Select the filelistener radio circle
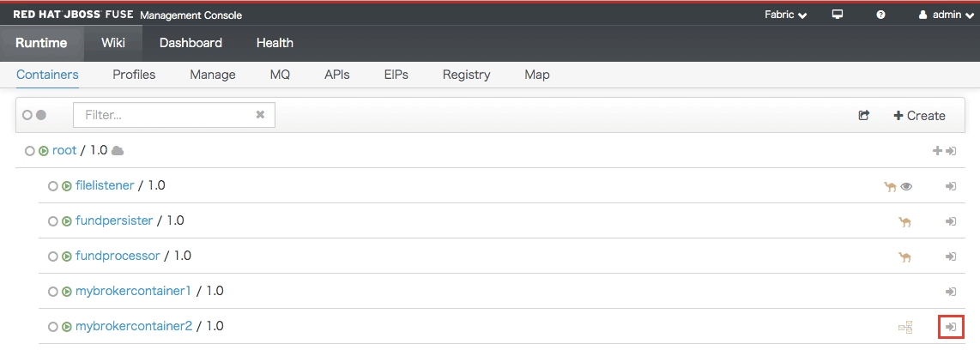The height and width of the screenshot is (350, 980). click(x=53, y=185)
